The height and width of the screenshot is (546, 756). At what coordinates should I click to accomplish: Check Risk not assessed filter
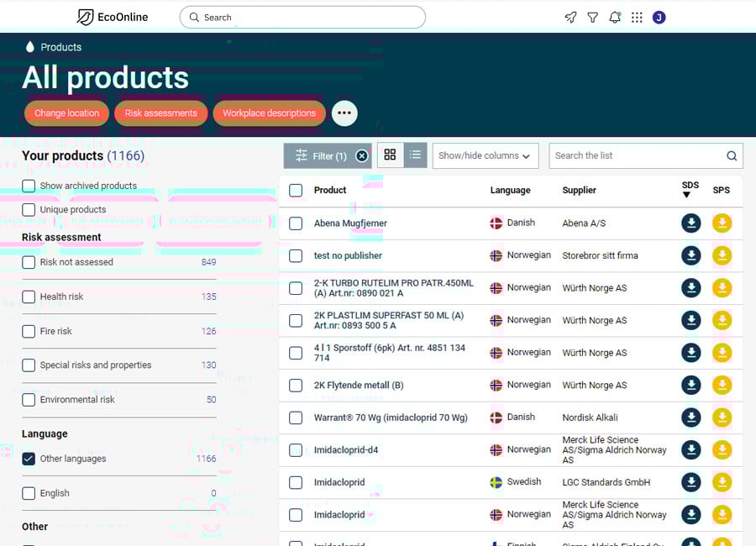point(29,262)
